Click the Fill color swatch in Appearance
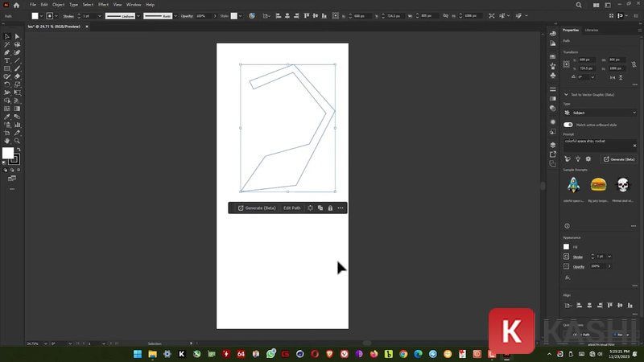 (567, 247)
